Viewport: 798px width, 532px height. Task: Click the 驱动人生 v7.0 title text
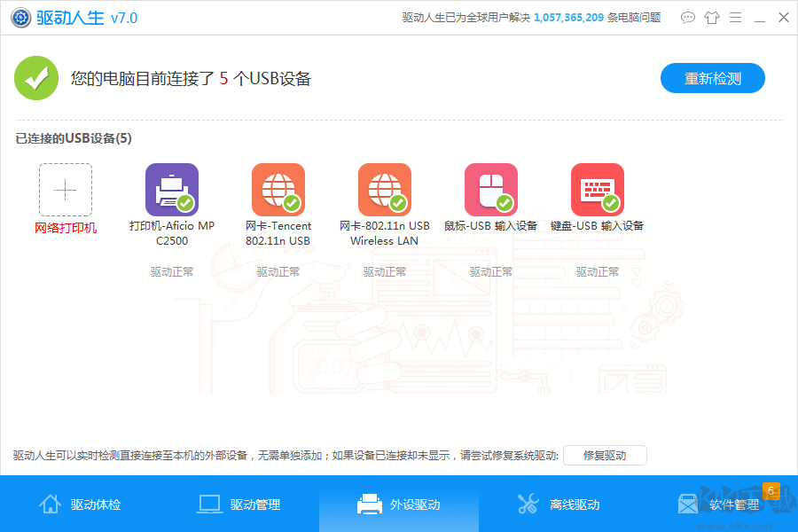pos(87,18)
